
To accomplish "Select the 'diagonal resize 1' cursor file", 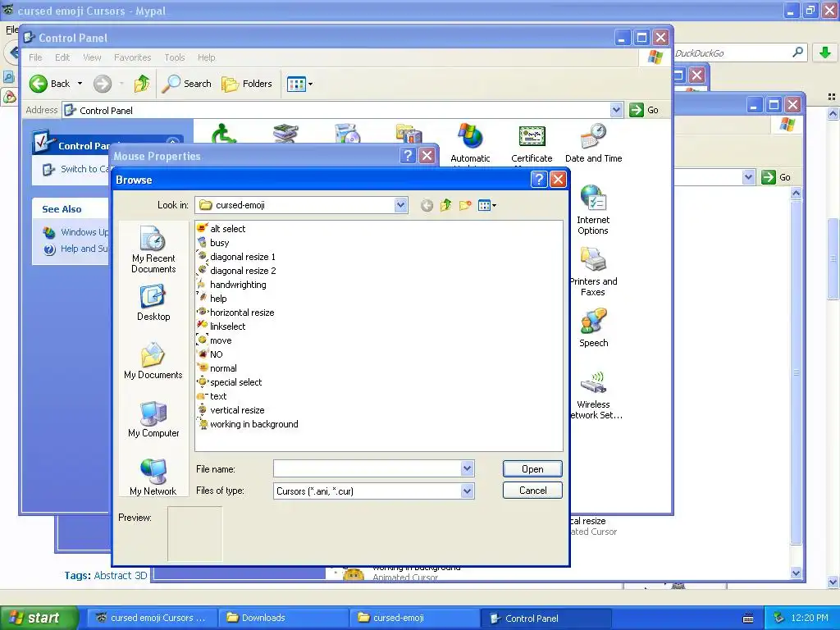I will [x=235, y=257].
